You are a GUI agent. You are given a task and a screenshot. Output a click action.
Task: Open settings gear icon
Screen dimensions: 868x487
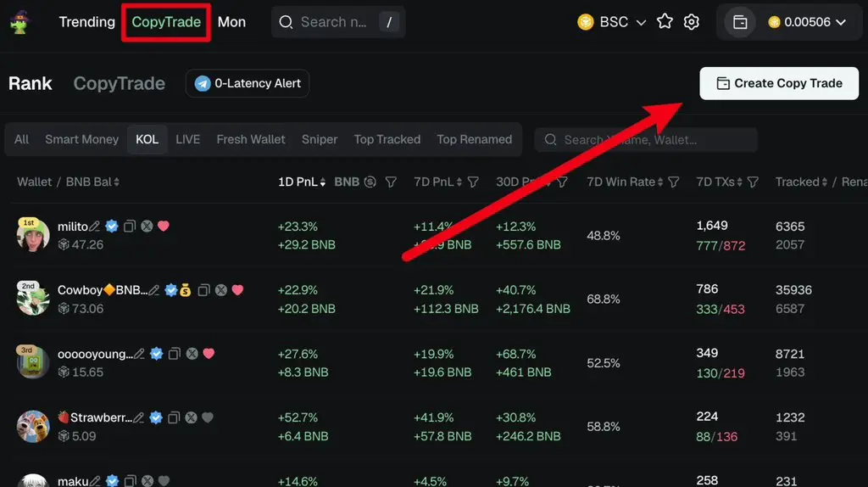coord(692,22)
